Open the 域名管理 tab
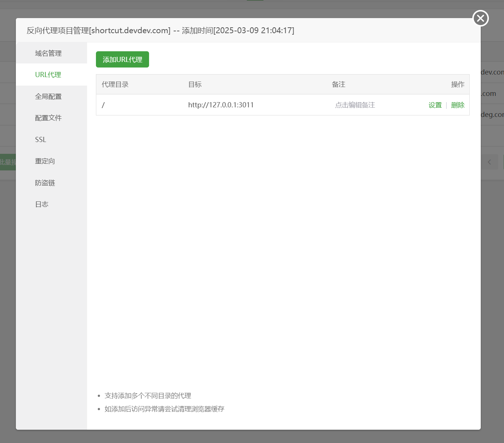The height and width of the screenshot is (443, 504). pyautogui.click(x=48, y=53)
